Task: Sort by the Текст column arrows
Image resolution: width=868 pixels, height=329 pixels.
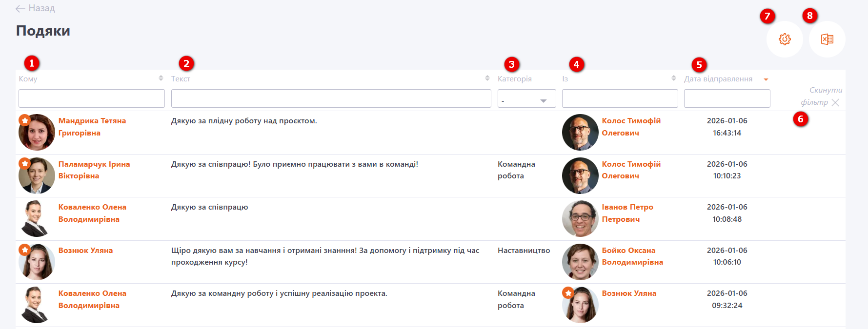Action: click(x=487, y=78)
